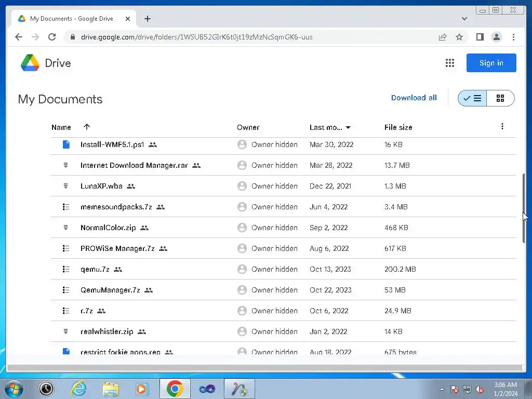Open the Google apps grid
This screenshot has width=532, height=399.
449,63
